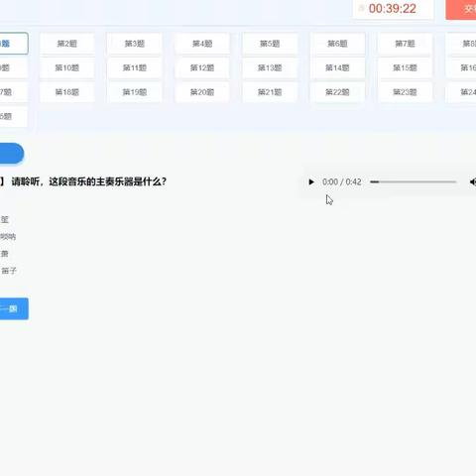Jump to question 第22题
476x476 pixels.
pyautogui.click(x=337, y=92)
